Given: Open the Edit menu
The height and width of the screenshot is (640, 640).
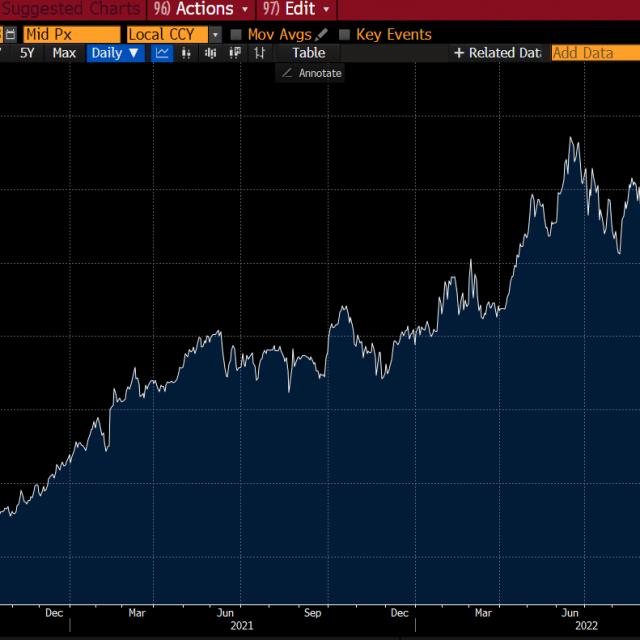Looking at the screenshot, I should [x=296, y=9].
